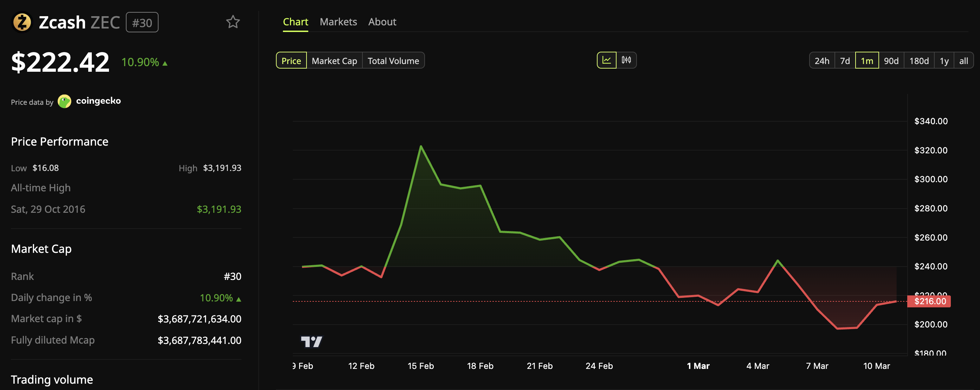This screenshot has width=980, height=390.
Task: Switch to candlestick chart view icon
Action: [x=626, y=60]
